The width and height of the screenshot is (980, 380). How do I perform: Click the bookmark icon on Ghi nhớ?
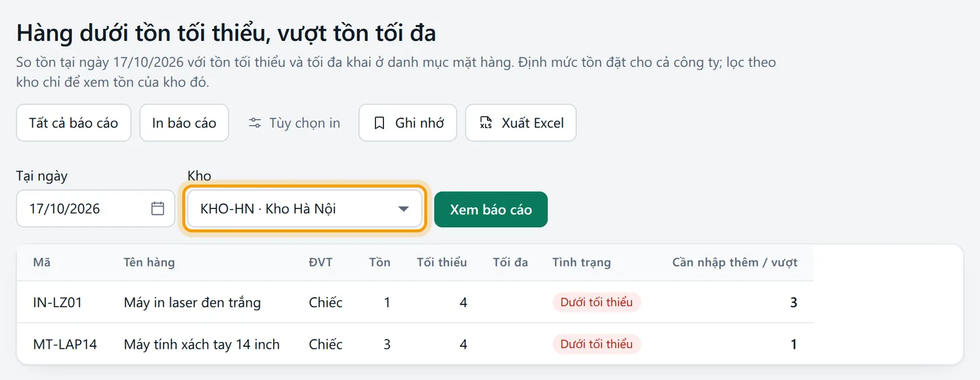coord(379,123)
